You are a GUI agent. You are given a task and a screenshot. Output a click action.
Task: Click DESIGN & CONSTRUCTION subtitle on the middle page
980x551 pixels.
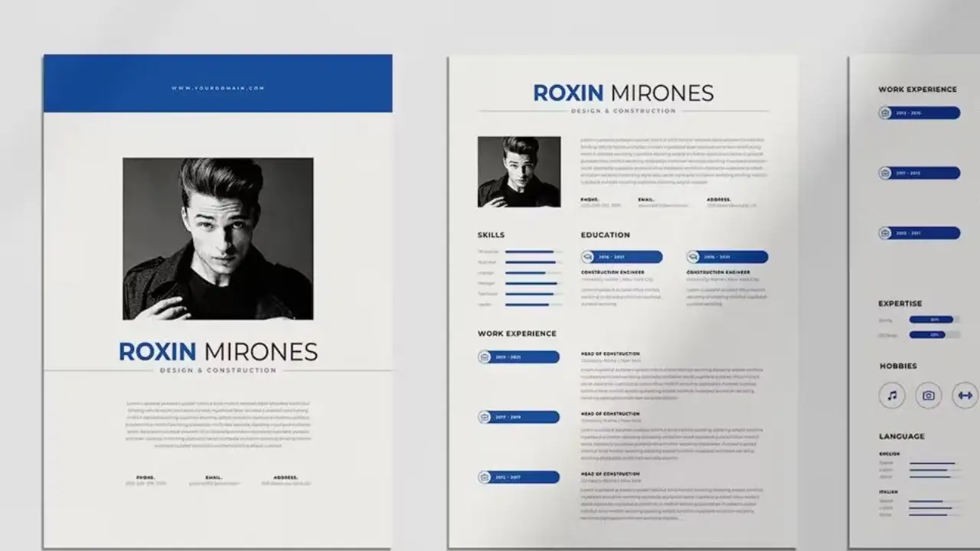click(x=623, y=111)
